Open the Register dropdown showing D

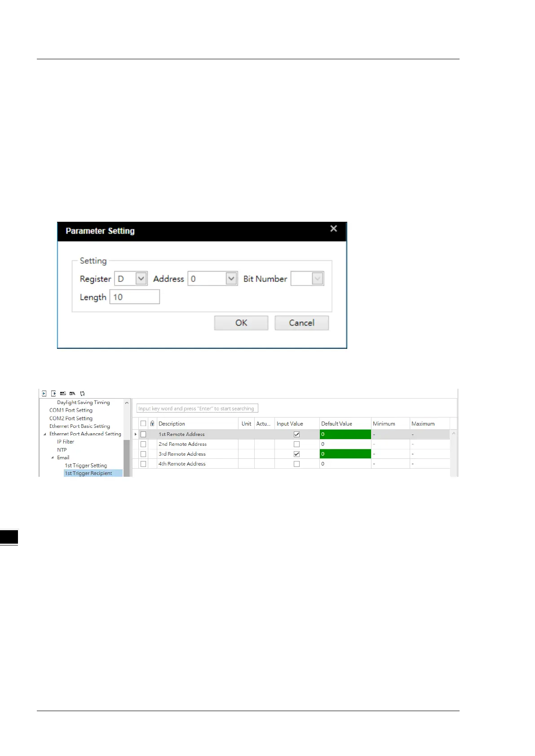141,278
